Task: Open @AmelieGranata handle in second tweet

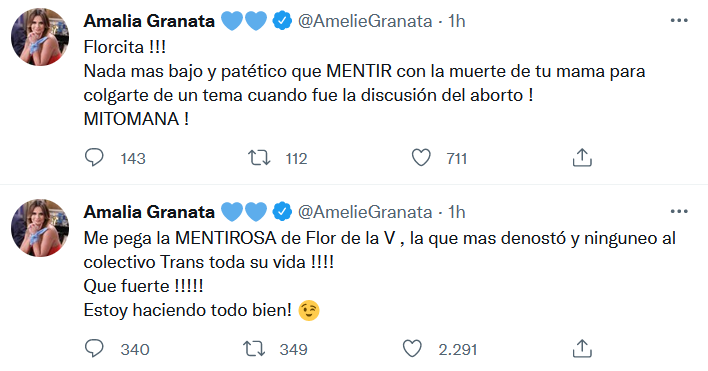Action: [365, 212]
